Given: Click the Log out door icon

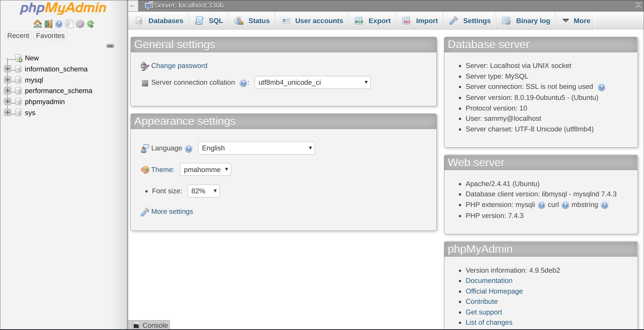Looking at the screenshot, I should pyautogui.click(x=48, y=24).
